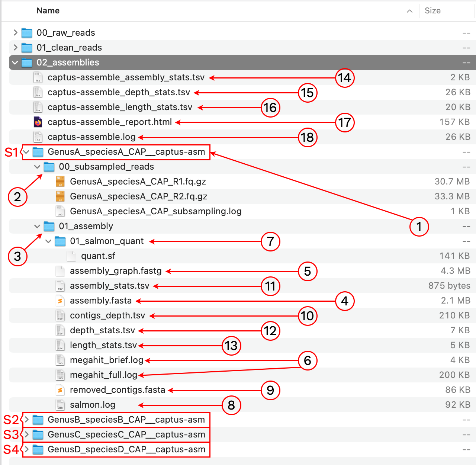Image resolution: width=476 pixels, height=465 pixels.
Task: Click the GenusA_speciesA_CAP__captus-asm folder icon
Action: click(x=38, y=152)
